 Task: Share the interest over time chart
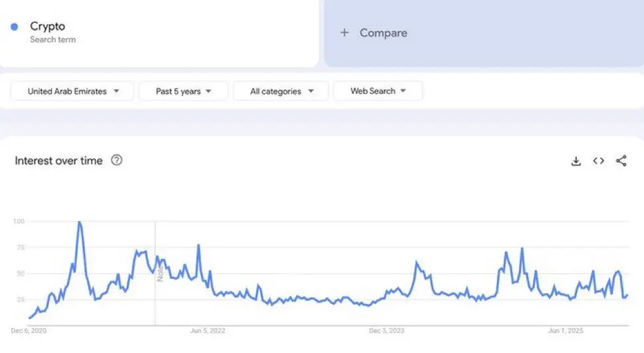(621, 161)
